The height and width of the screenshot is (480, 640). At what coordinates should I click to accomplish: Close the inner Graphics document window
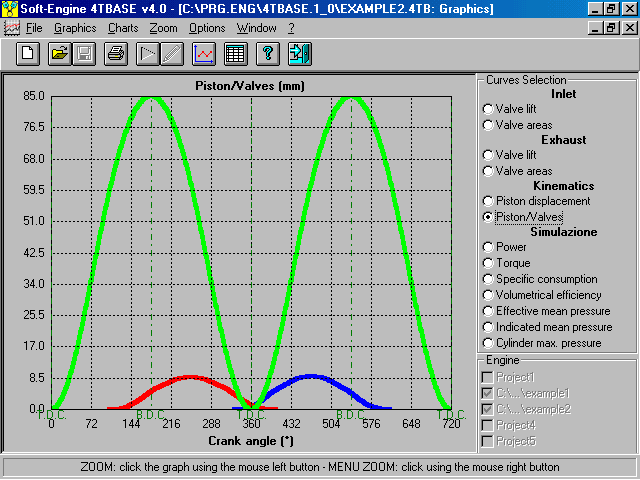(x=629, y=28)
